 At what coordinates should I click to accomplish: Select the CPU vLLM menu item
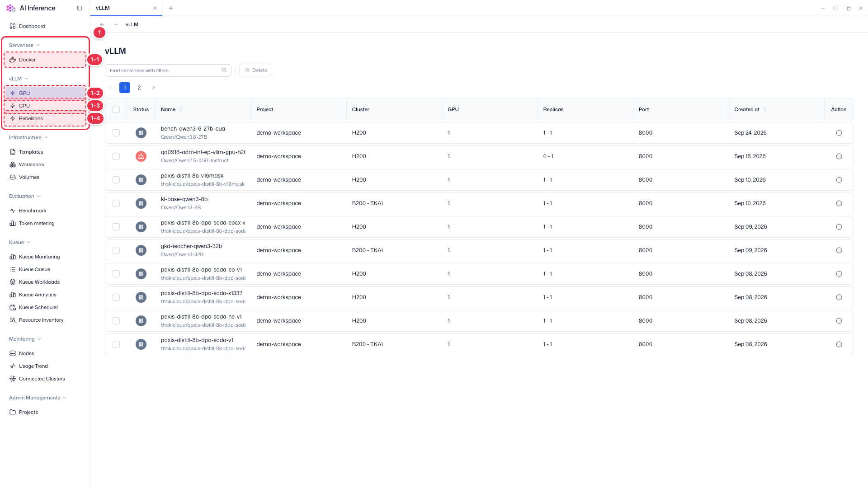pyautogui.click(x=45, y=106)
